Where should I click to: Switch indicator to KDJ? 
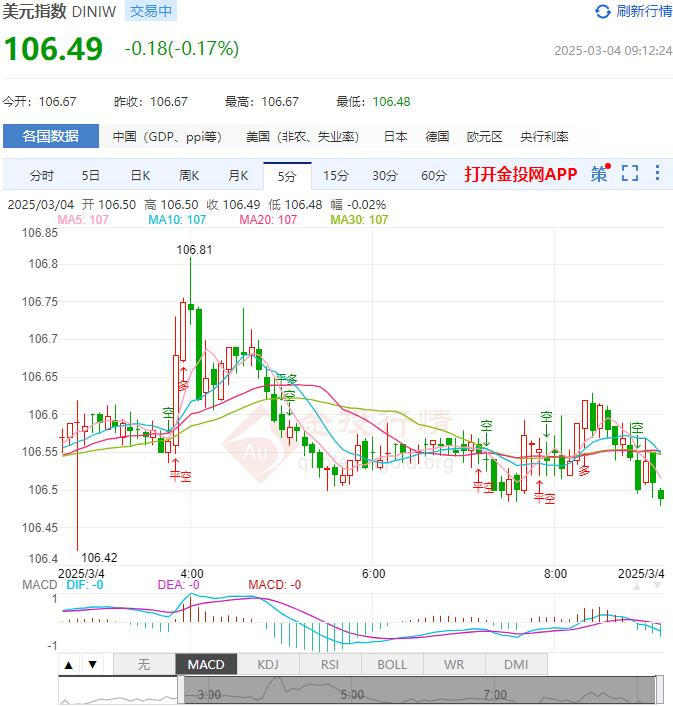(268, 664)
